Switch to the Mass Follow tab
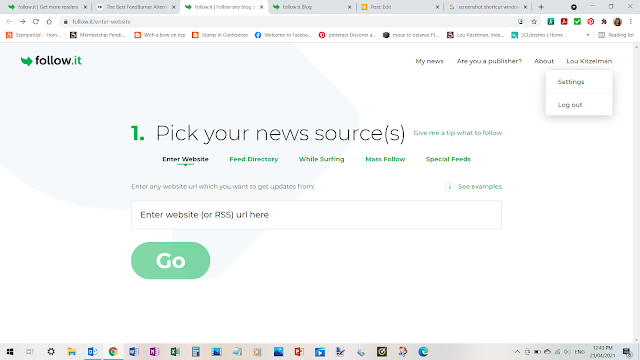Viewport: 640px width, 360px height. point(385,159)
